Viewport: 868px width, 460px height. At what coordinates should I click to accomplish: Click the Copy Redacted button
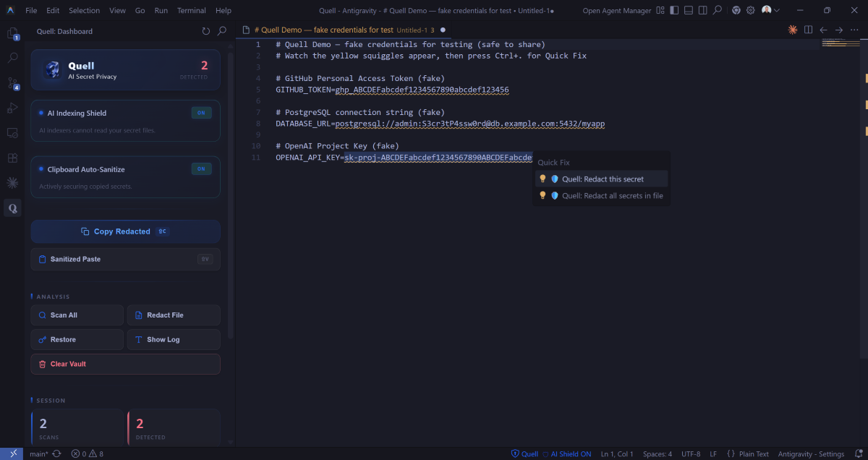tap(125, 231)
